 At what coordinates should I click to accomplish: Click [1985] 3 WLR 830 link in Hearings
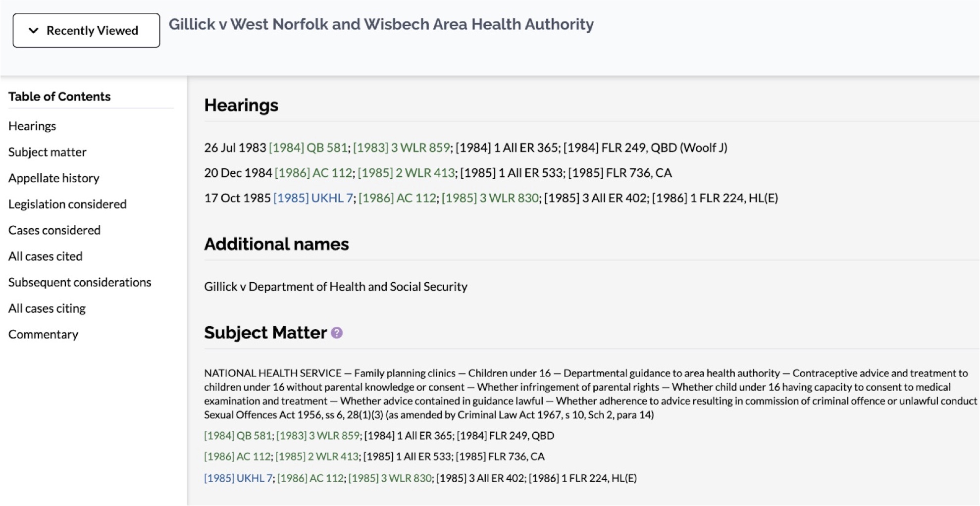point(490,198)
